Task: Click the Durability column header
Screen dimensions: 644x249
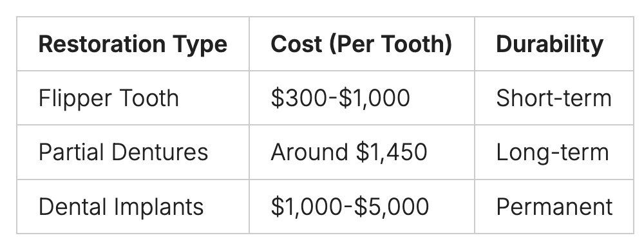Action: pyautogui.click(x=554, y=44)
